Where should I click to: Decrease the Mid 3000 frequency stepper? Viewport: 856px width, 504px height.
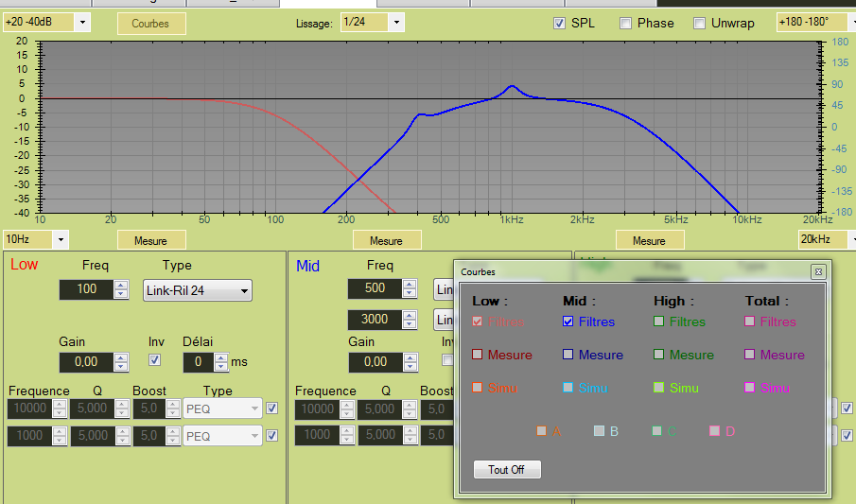pos(409,323)
